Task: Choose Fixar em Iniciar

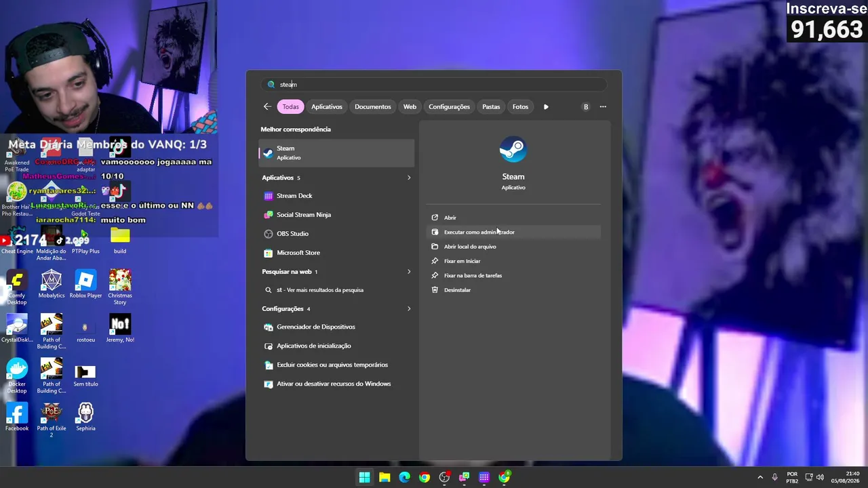Action: pos(513,261)
